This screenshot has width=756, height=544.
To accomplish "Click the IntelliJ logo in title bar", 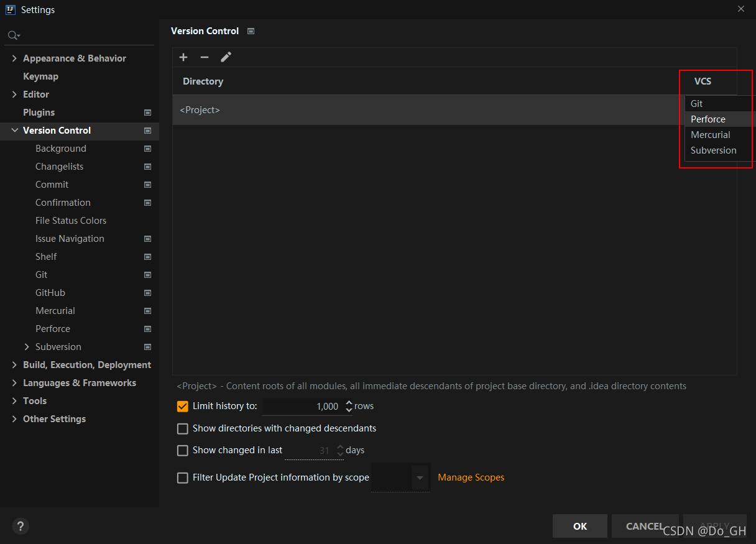I will click(x=10, y=9).
